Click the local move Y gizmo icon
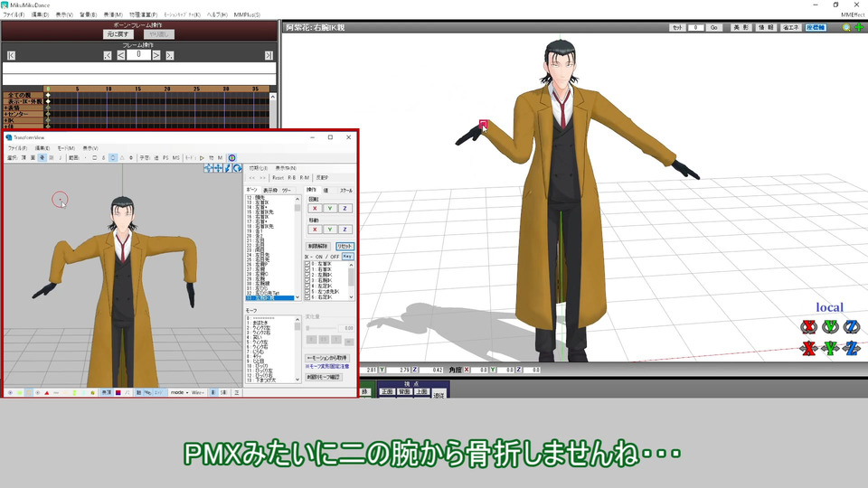This screenshot has width=868, height=488. tap(830, 348)
